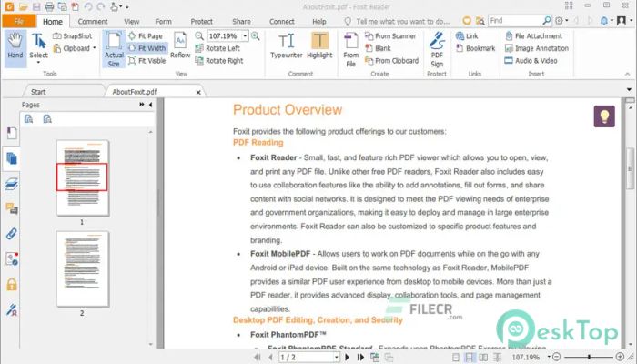Create a Blank PDF
This screenshot has width=637, height=364.
click(378, 48)
